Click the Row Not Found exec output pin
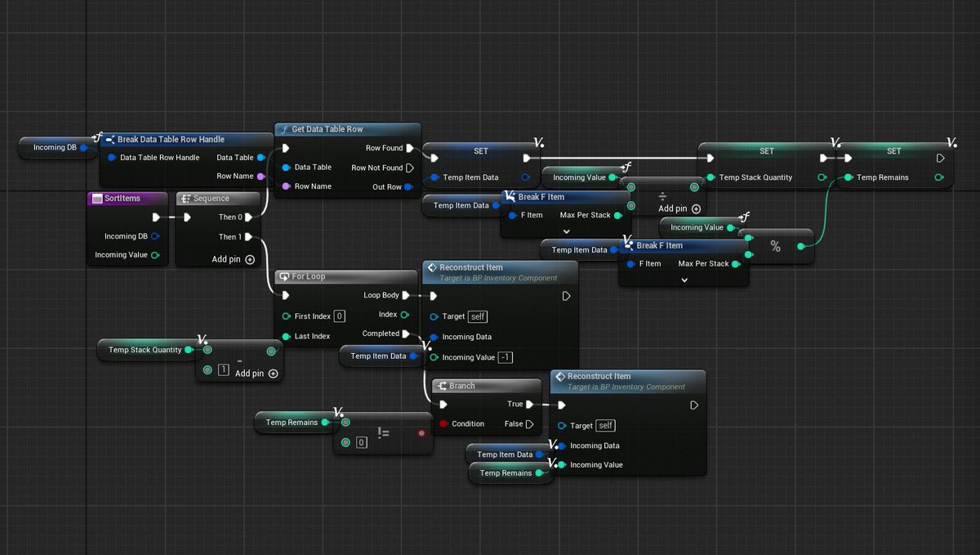The height and width of the screenshot is (555, 980). pos(410,168)
